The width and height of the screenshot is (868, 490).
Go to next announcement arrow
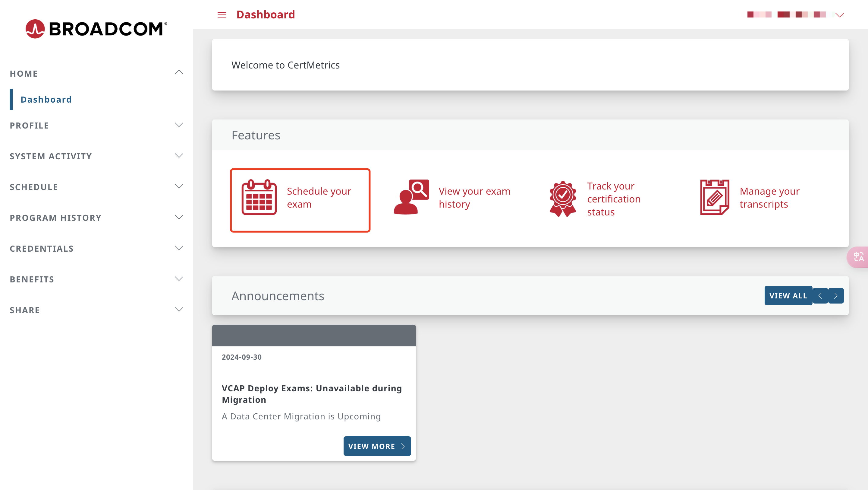click(836, 296)
